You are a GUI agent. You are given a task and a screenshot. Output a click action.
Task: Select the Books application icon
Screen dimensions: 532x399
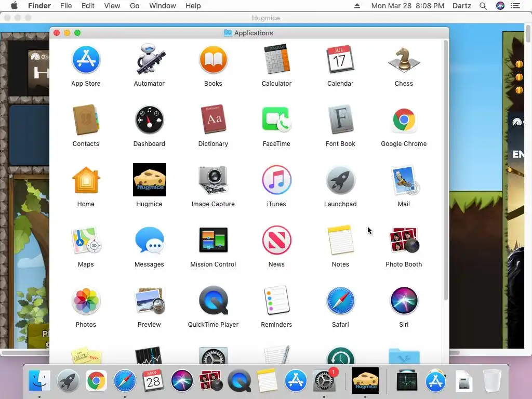click(213, 60)
